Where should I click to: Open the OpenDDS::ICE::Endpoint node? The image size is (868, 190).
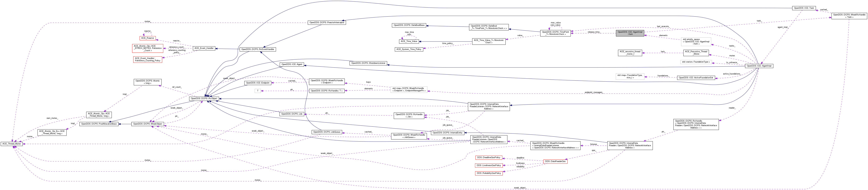258,83
